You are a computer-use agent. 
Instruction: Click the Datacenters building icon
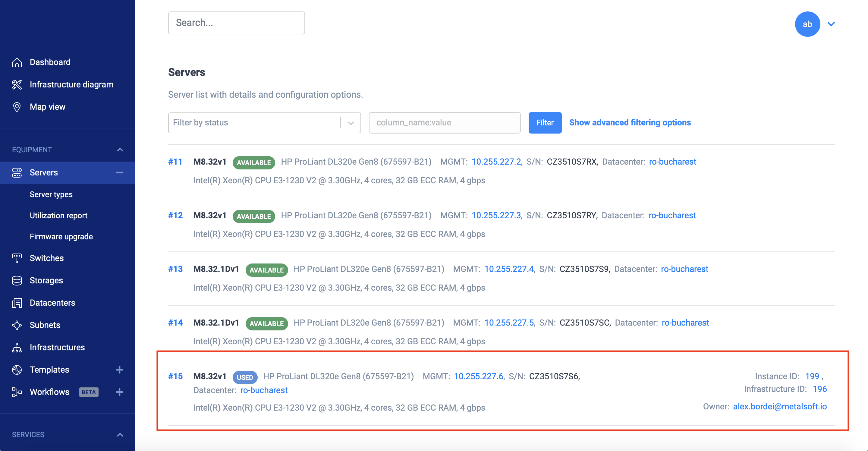(17, 303)
